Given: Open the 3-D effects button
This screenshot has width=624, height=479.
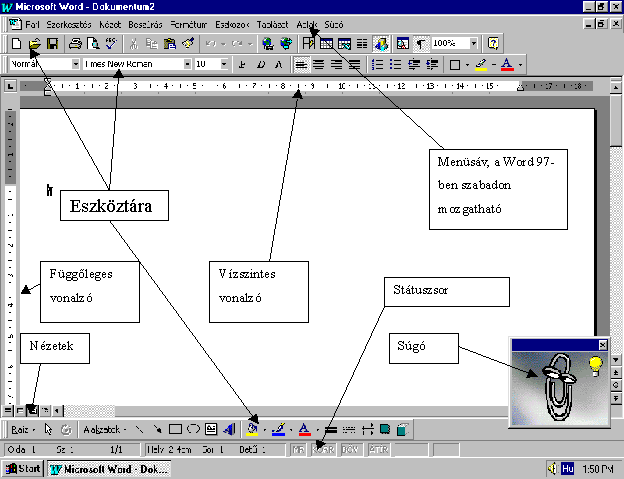Looking at the screenshot, I should point(403,430).
